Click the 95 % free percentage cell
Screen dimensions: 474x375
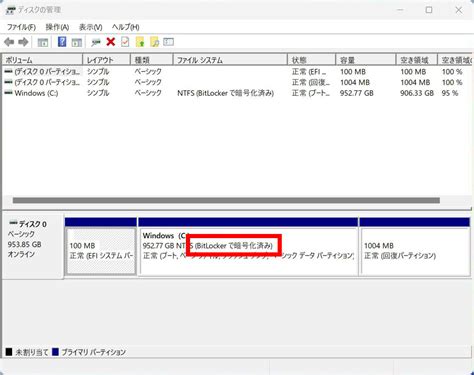(450, 93)
